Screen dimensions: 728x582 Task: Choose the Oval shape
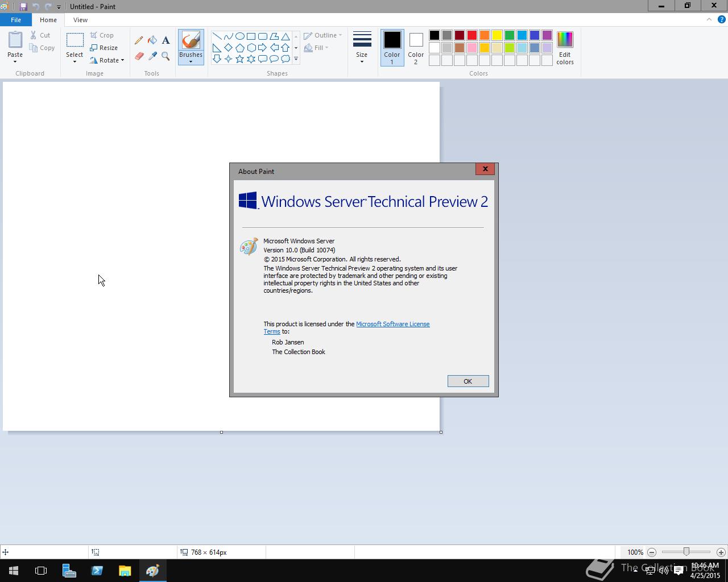point(239,36)
